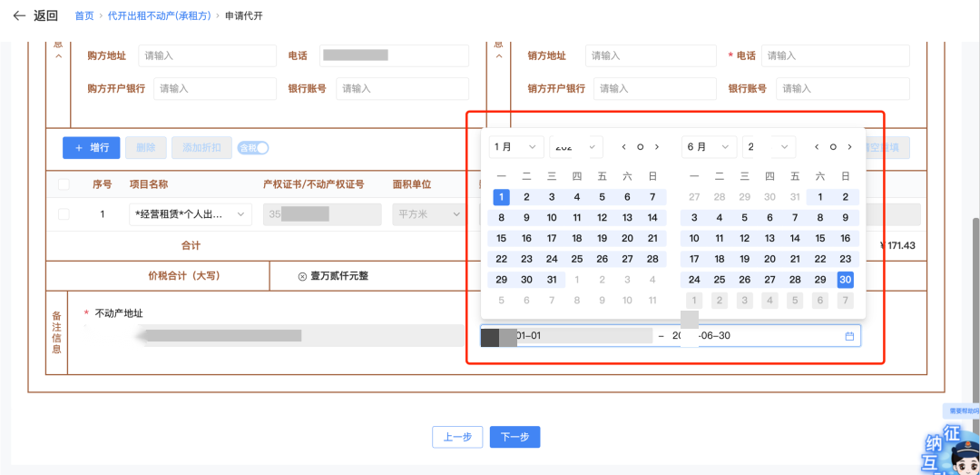Click the 增行 add row button
Viewport: 980px width, 475px height.
[x=92, y=148]
